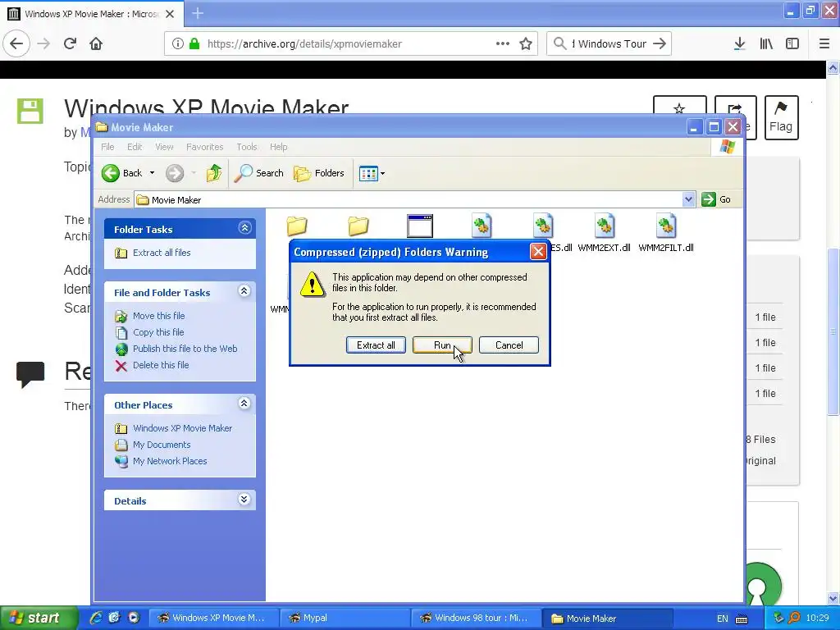Open browser library icon
Viewport: 840px width, 630px height.
[766, 43]
